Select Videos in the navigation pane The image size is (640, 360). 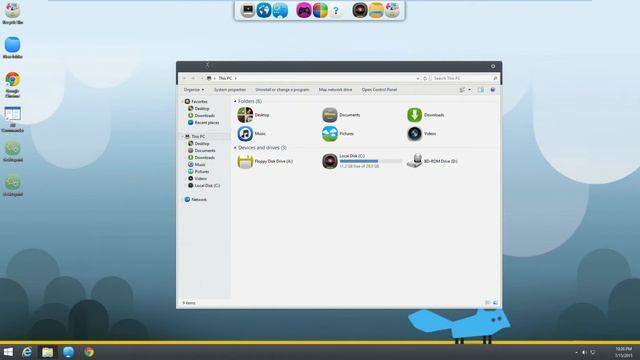point(197,178)
